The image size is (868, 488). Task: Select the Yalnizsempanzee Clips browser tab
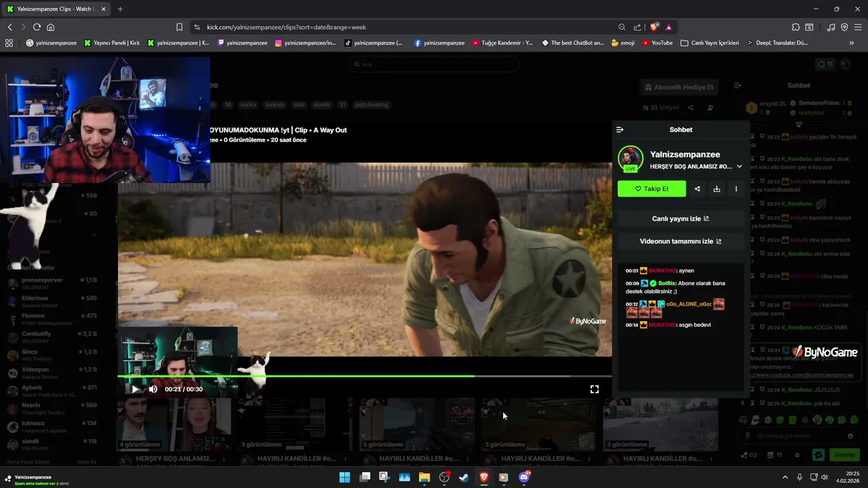[54, 9]
